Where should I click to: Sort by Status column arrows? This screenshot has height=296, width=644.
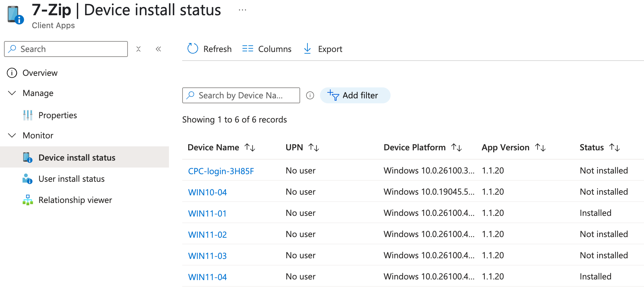tap(615, 147)
